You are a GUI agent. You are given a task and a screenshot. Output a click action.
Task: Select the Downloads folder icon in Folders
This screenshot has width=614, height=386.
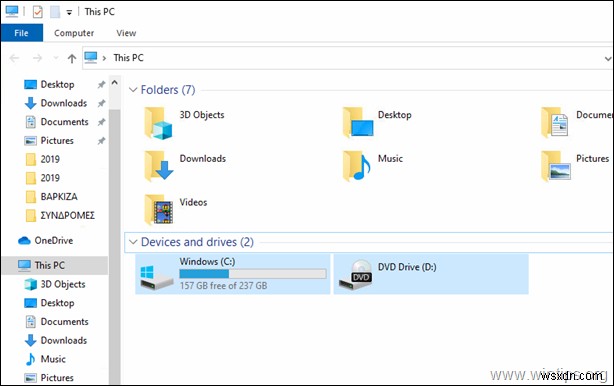(159, 166)
